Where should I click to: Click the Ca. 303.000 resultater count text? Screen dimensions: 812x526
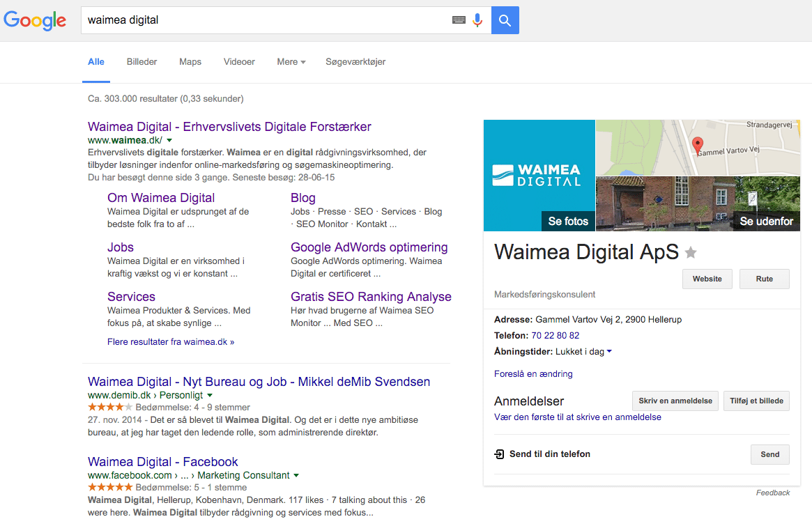pos(166,98)
